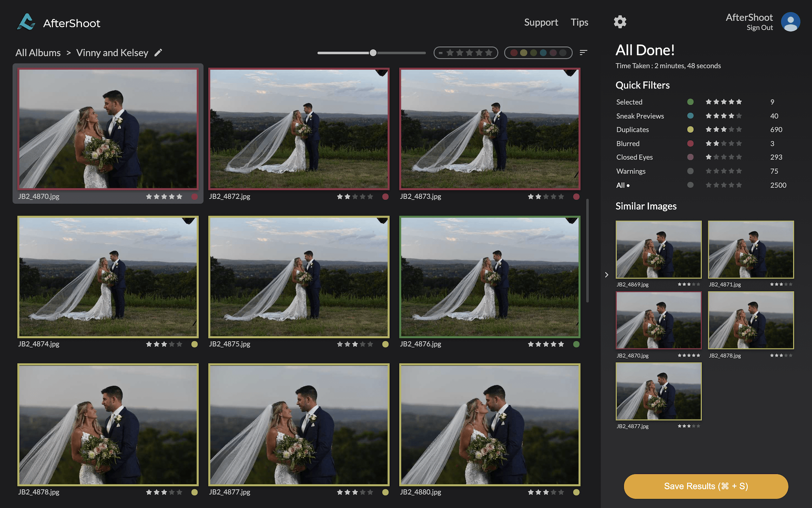
Task: Click the five stars in Selected row
Action: point(724,102)
